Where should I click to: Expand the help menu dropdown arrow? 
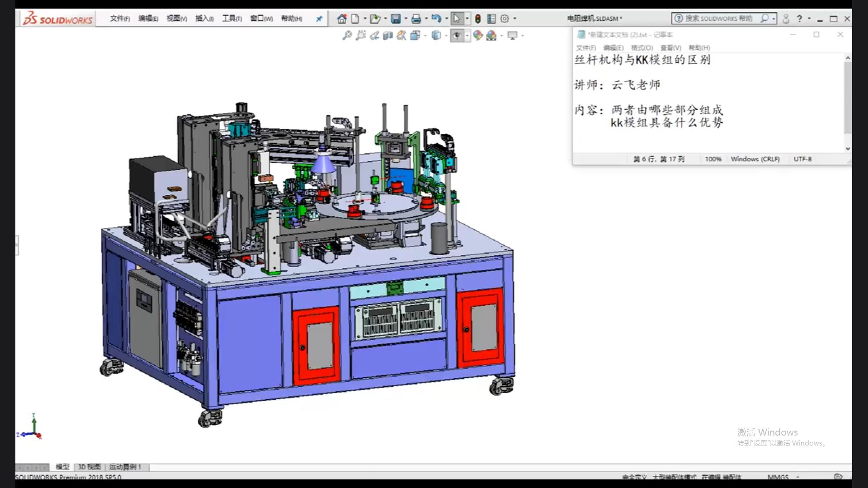pyautogui.click(x=809, y=19)
